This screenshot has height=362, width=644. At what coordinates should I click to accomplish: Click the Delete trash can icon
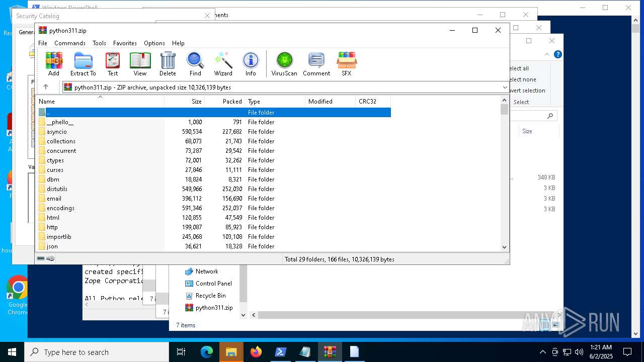168,64
